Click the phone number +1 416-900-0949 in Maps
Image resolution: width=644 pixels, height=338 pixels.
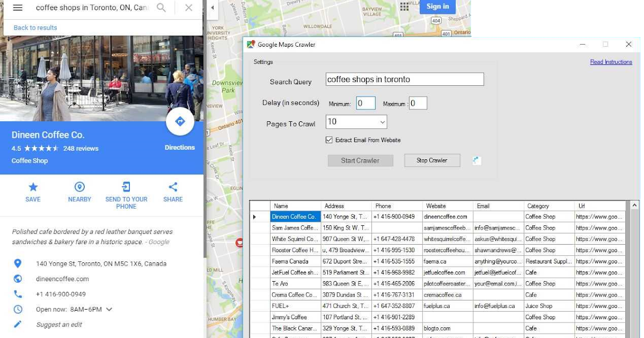pyautogui.click(x=61, y=294)
